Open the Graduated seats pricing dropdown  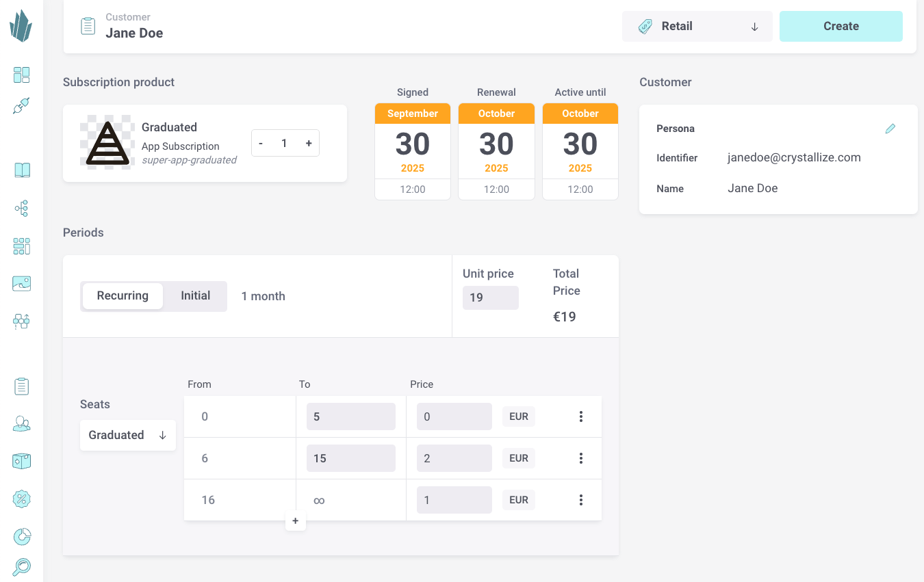128,436
